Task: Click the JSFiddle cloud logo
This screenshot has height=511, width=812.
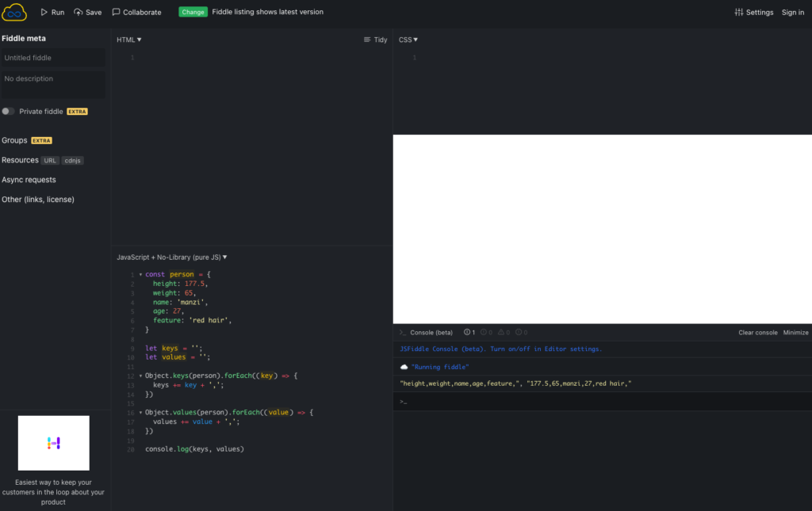Action: (15, 12)
